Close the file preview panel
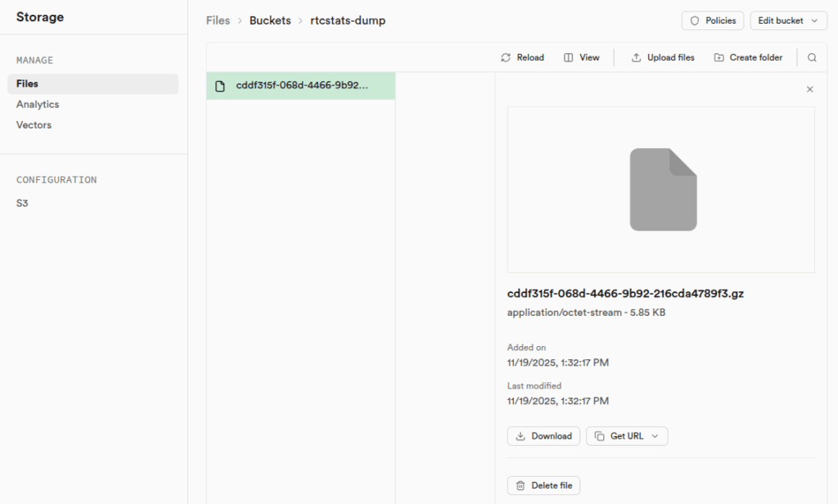Screen dimensions: 838x504 tap(809, 89)
